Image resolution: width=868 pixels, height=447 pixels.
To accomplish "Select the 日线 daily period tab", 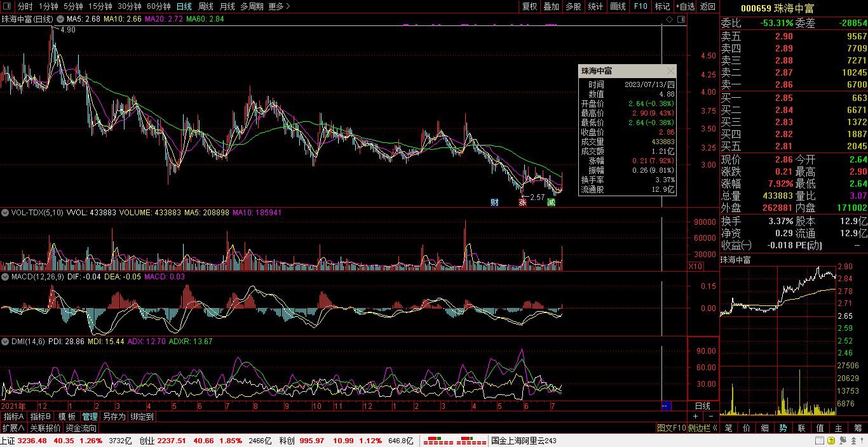I will [184, 6].
